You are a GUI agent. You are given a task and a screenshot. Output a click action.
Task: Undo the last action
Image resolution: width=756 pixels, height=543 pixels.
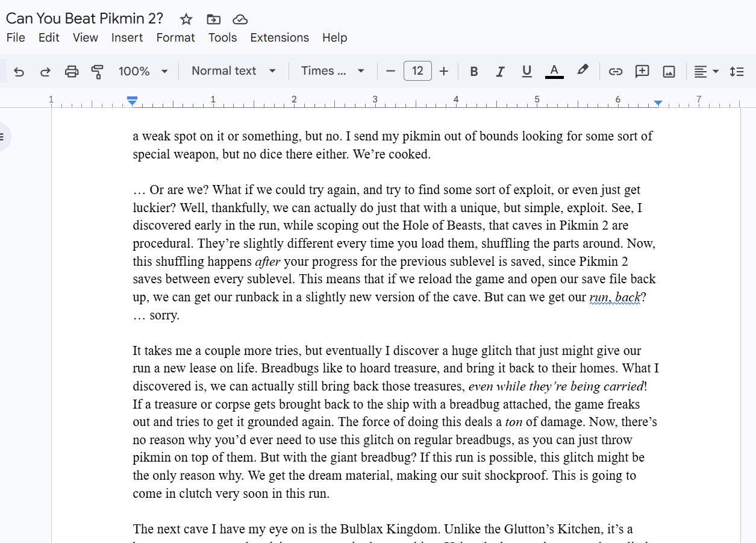(19, 71)
